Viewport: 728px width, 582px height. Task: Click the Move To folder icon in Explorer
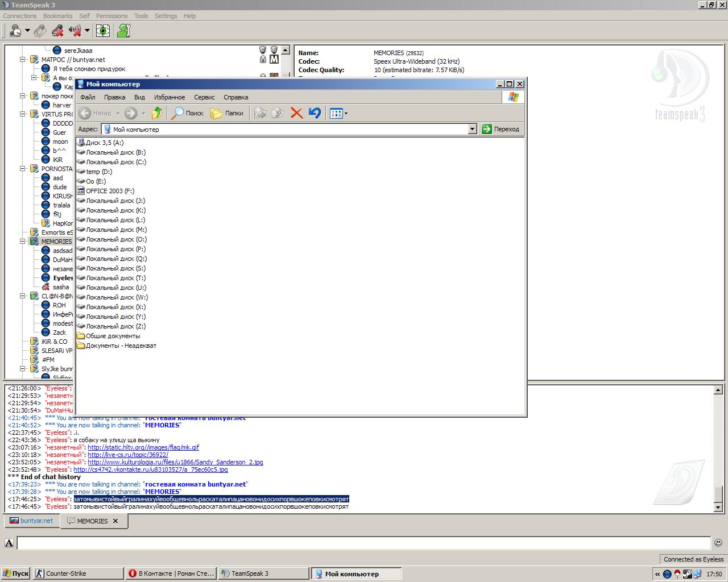[260, 113]
